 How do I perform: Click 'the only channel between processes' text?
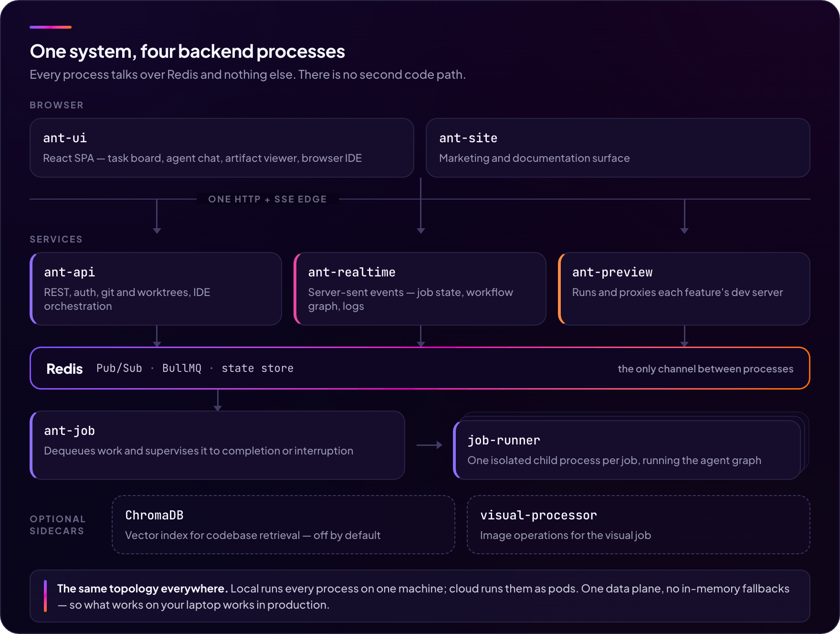[x=705, y=369]
